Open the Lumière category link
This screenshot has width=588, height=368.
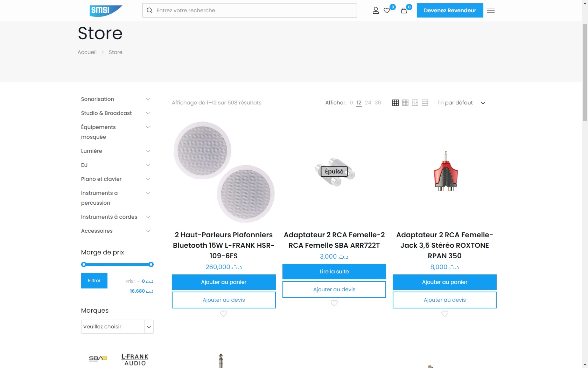(x=92, y=151)
